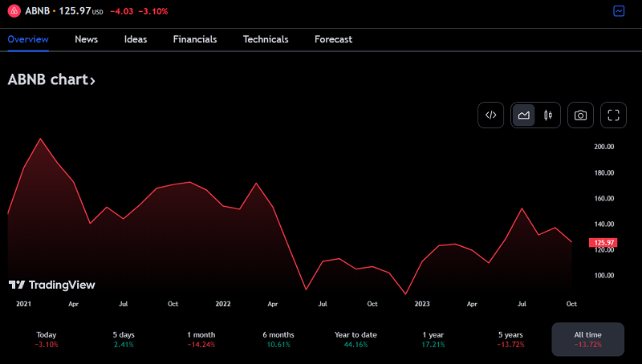Click the Airbnb logo icon next to ABNB
This screenshot has height=364, width=642.
14,10
